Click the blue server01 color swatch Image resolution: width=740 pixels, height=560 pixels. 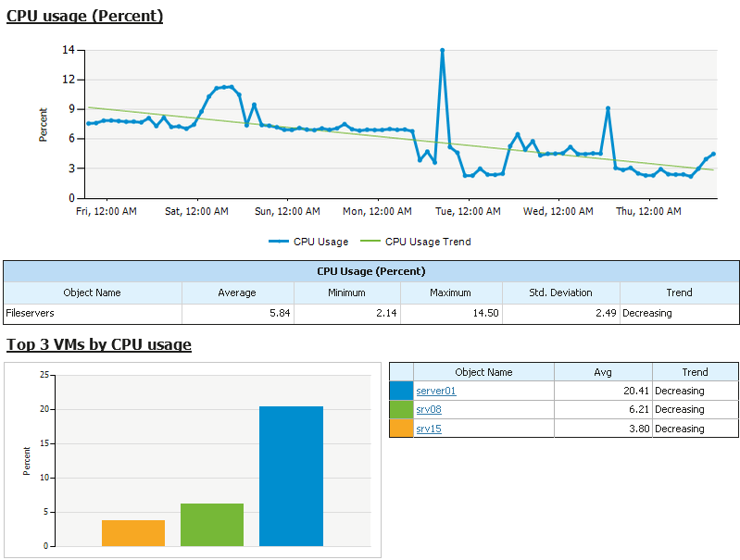401,391
